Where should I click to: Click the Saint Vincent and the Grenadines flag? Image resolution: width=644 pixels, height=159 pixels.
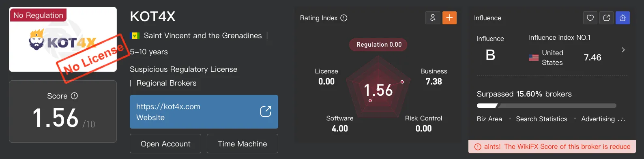(135, 36)
